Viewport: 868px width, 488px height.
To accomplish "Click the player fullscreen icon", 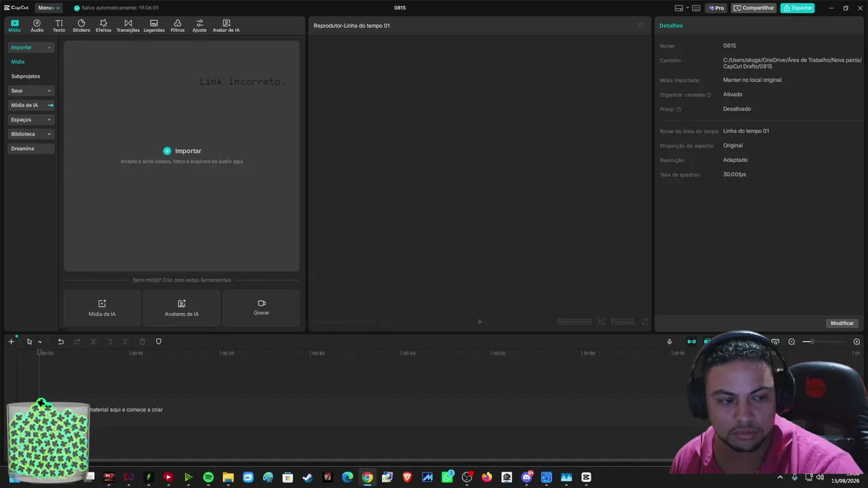I will pos(645,322).
